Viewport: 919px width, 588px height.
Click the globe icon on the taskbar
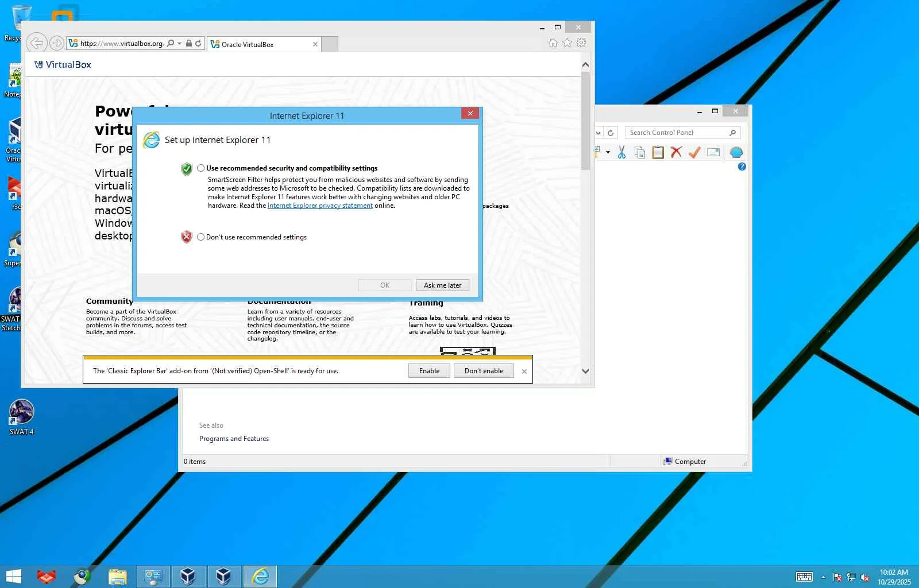pyautogui.click(x=82, y=577)
